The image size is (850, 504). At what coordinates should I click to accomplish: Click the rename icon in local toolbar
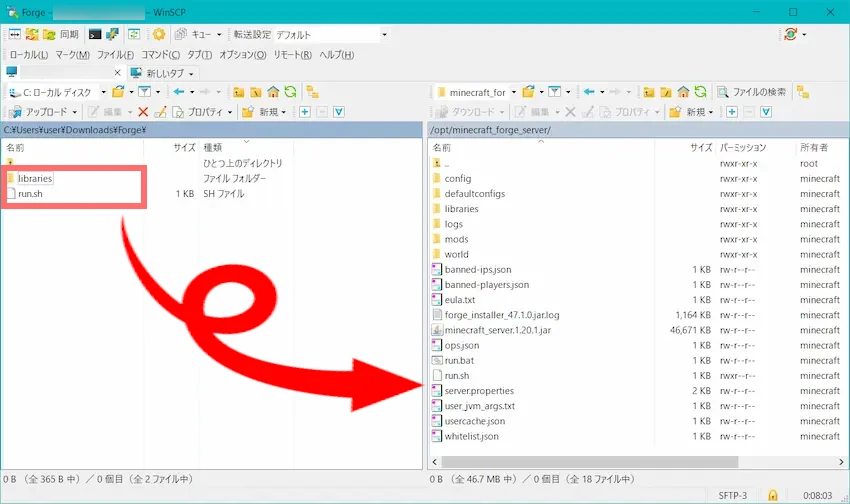[x=160, y=112]
